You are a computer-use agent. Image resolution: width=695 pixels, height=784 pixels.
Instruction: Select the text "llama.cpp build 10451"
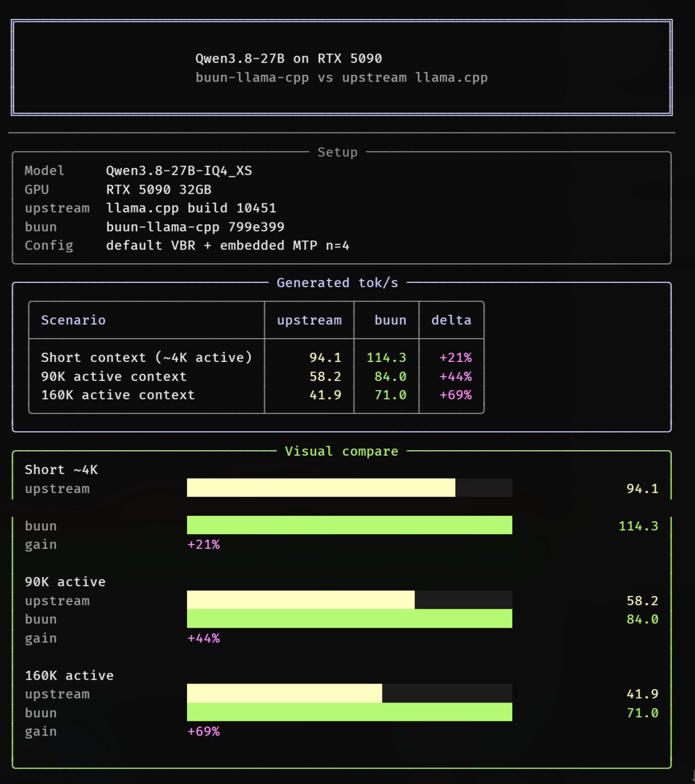(191, 208)
